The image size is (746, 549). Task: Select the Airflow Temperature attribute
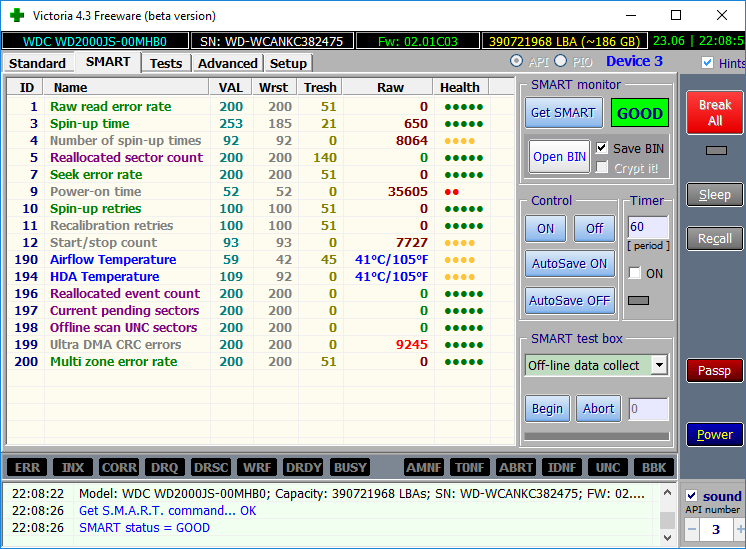click(261, 260)
